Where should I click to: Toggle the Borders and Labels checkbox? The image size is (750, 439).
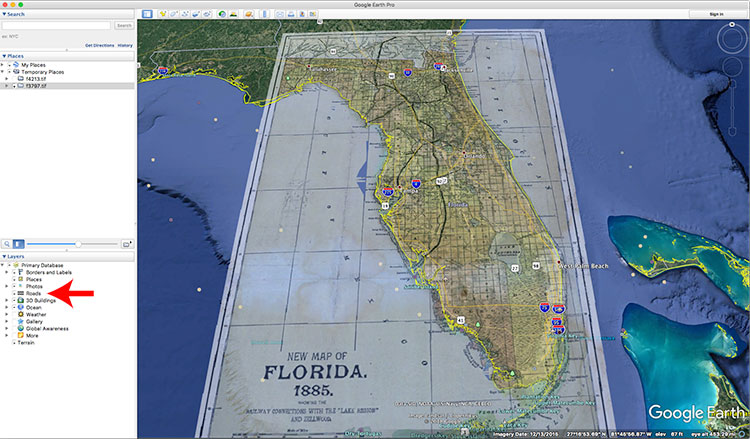click(14, 272)
